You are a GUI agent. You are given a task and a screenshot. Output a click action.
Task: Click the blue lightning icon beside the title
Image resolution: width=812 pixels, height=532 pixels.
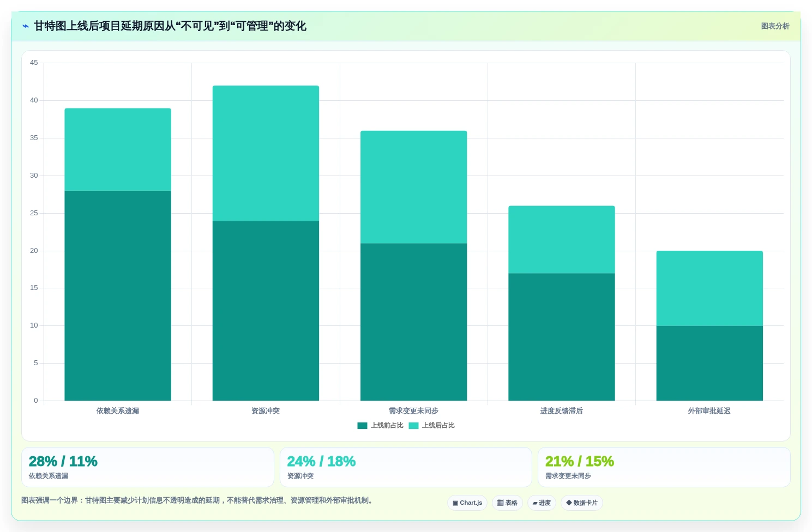26,26
